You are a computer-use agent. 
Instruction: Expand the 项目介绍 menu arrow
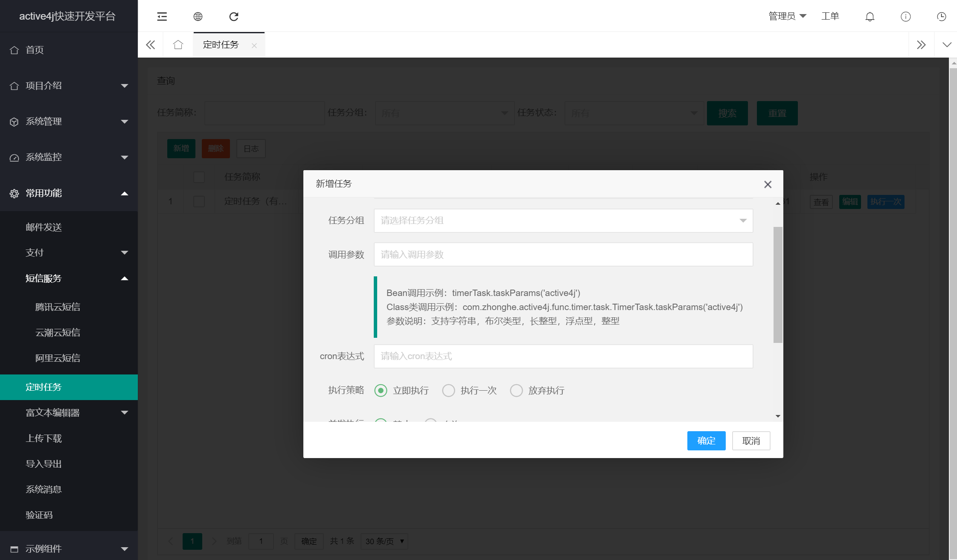125,86
